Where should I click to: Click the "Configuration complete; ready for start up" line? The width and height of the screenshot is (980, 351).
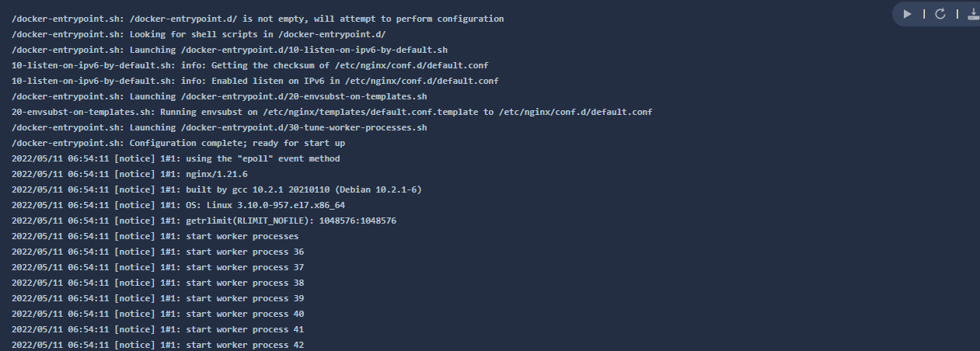178,143
